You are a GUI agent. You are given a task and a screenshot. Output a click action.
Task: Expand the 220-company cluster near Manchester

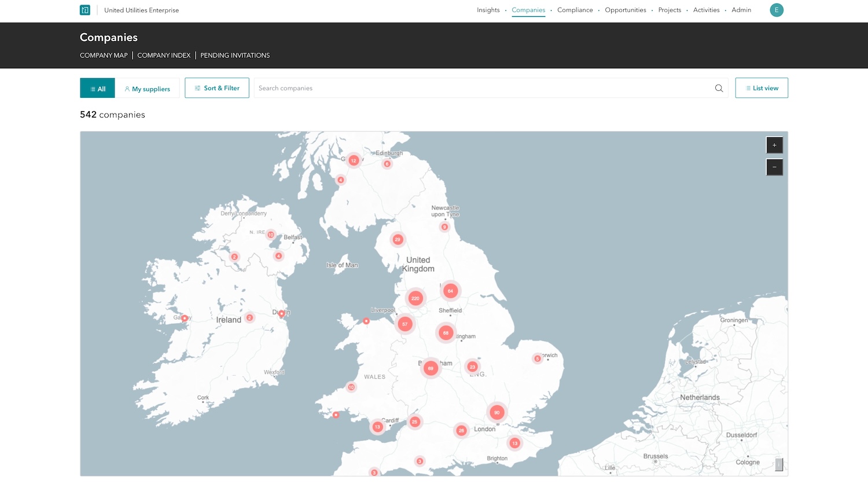pos(415,298)
